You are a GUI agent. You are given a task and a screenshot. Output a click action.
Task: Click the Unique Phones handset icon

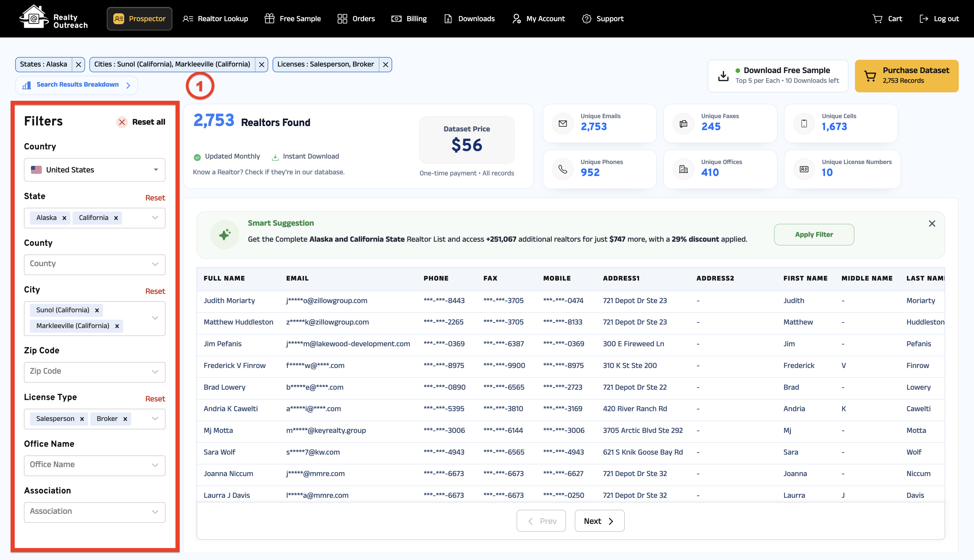(x=563, y=169)
